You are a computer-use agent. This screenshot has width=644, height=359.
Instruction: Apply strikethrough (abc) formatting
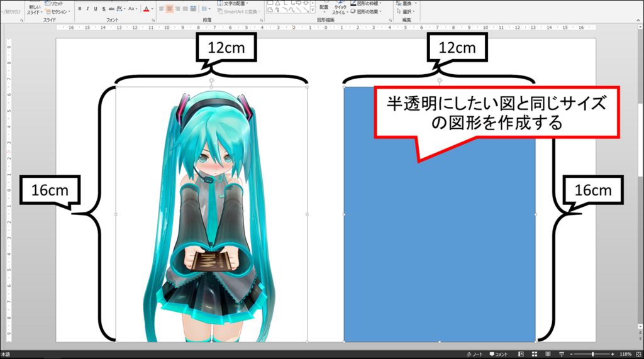tap(111, 9)
